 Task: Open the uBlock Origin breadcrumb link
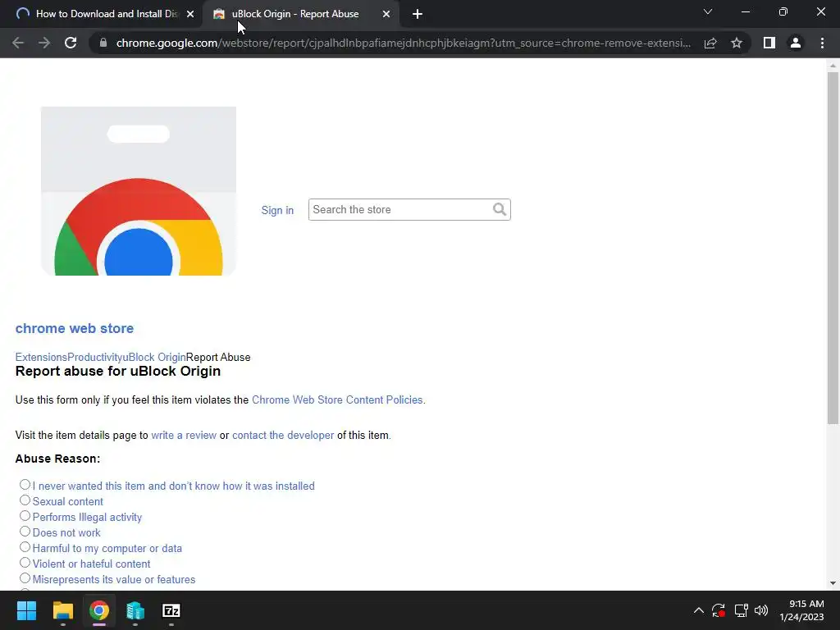click(x=154, y=358)
